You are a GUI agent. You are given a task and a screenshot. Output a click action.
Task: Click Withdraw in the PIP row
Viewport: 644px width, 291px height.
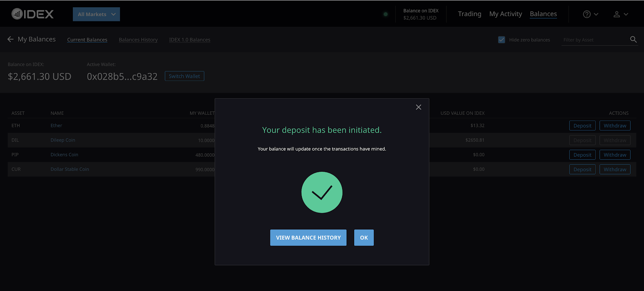[x=615, y=155]
